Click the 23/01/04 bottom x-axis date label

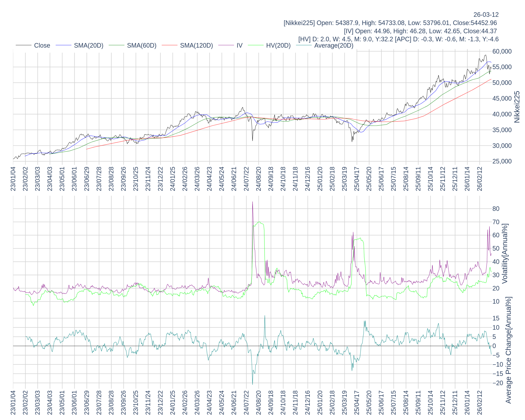(x=13, y=403)
